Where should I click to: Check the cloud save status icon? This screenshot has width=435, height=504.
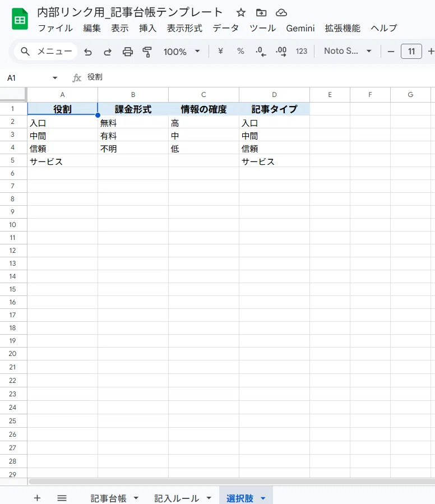(281, 13)
